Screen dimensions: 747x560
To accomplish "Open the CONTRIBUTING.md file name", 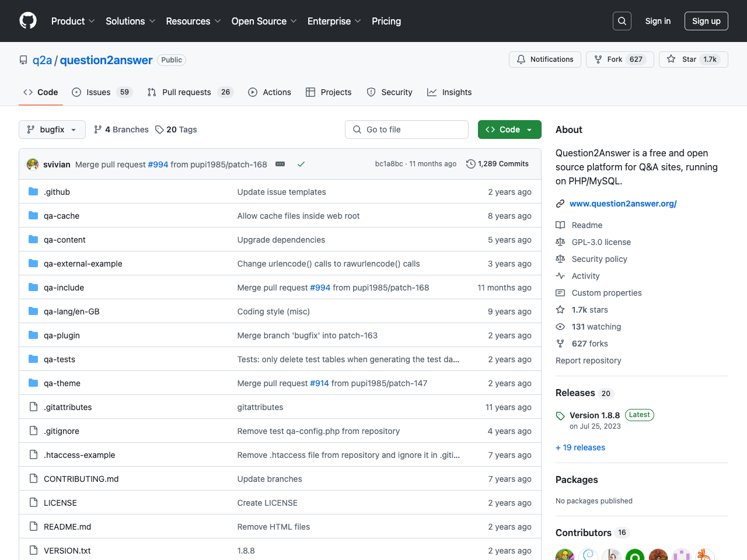I will 81,479.
